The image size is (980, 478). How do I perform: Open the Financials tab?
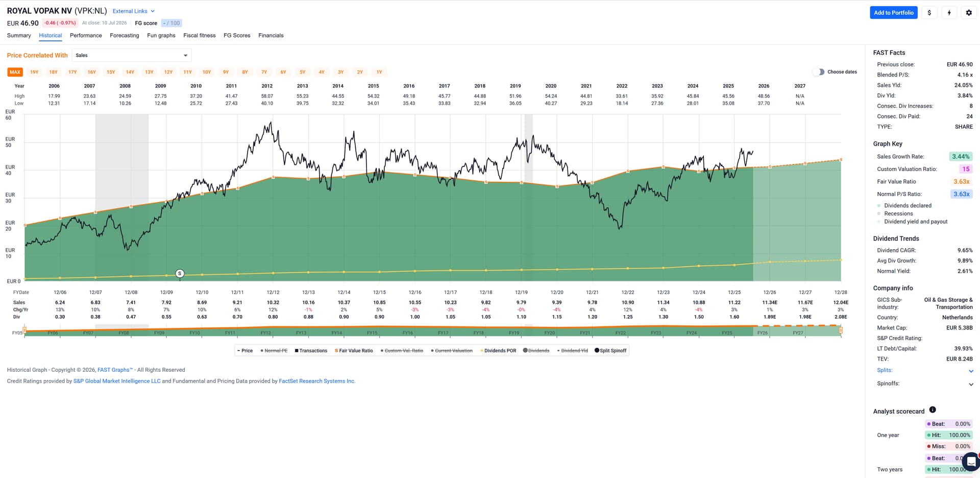pyautogui.click(x=271, y=36)
